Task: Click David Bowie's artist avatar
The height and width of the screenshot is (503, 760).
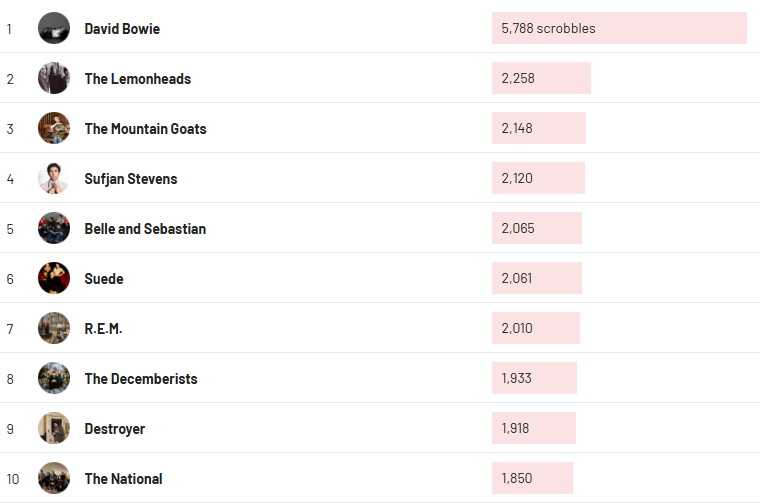Action: [54, 28]
